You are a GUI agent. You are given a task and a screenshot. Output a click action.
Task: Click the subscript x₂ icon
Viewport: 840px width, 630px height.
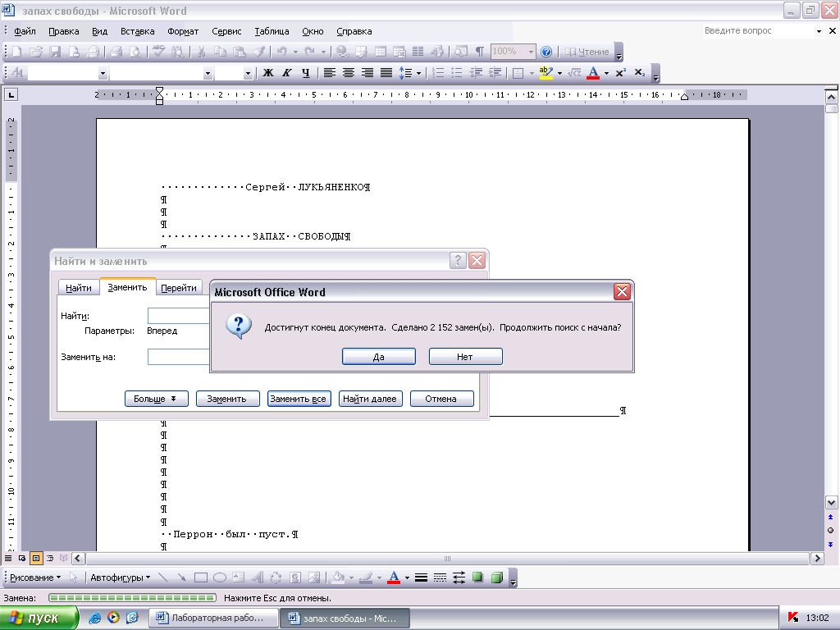(639, 73)
